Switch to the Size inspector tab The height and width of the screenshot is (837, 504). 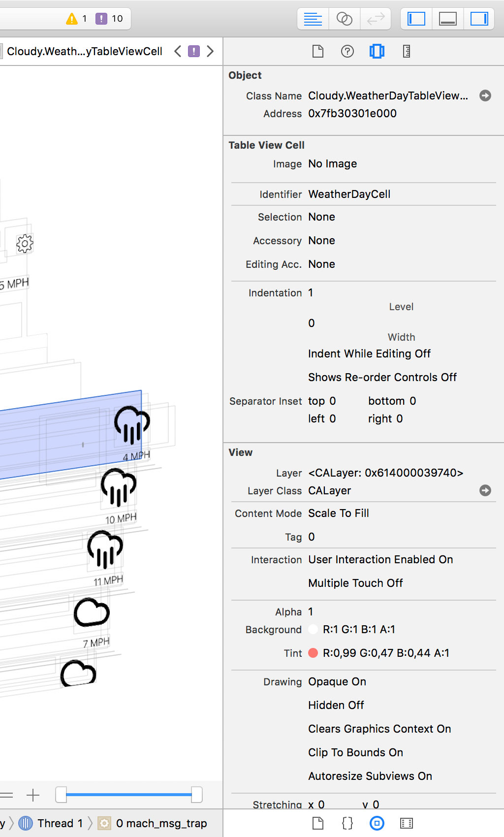407,51
